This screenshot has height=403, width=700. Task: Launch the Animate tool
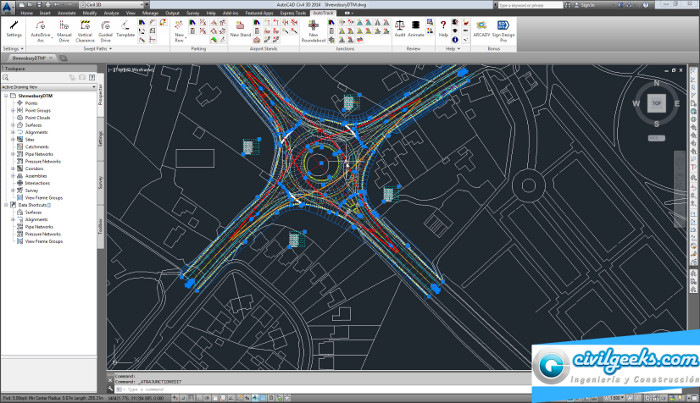(416, 27)
